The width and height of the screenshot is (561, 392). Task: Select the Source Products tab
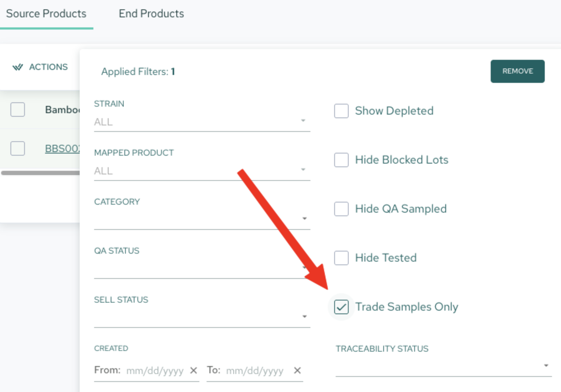[x=46, y=14]
